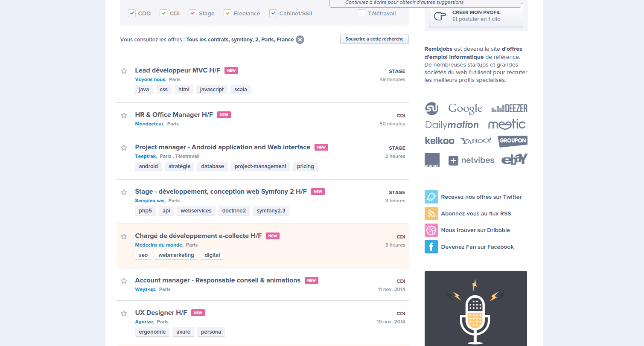Open UX Designer H/F listing
The image size is (644, 346).
161,313
